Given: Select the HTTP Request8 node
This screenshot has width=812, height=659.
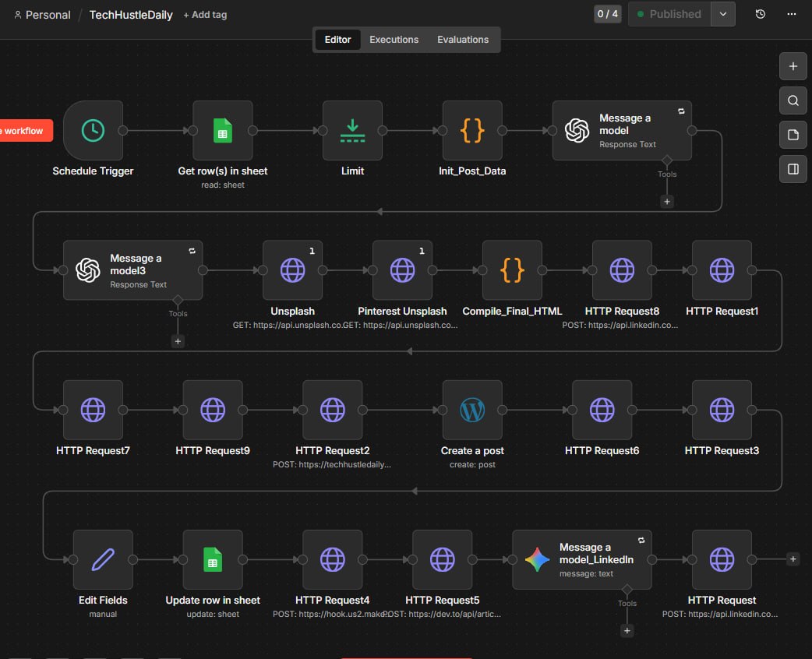Looking at the screenshot, I should [x=622, y=270].
